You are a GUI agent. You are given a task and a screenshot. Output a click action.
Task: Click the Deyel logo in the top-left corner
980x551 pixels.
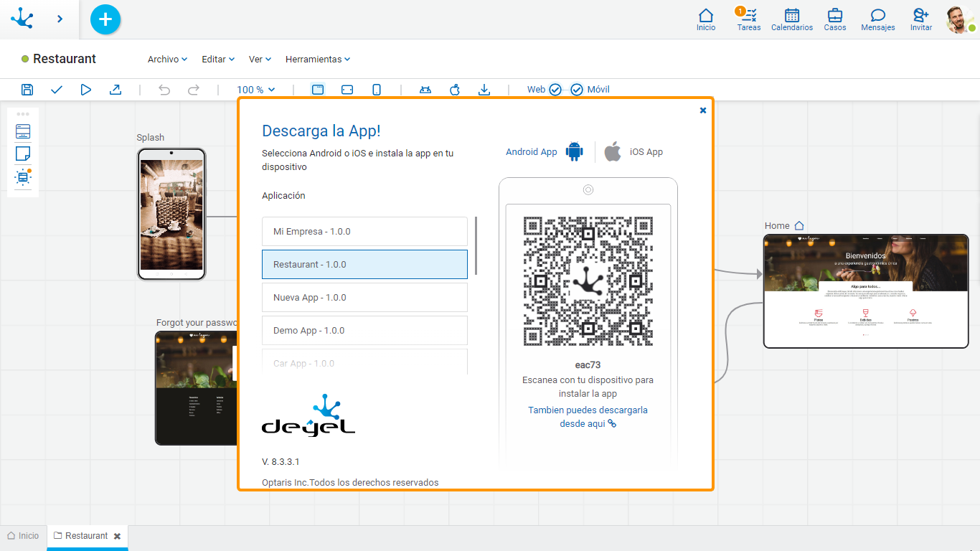click(x=22, y=19)
